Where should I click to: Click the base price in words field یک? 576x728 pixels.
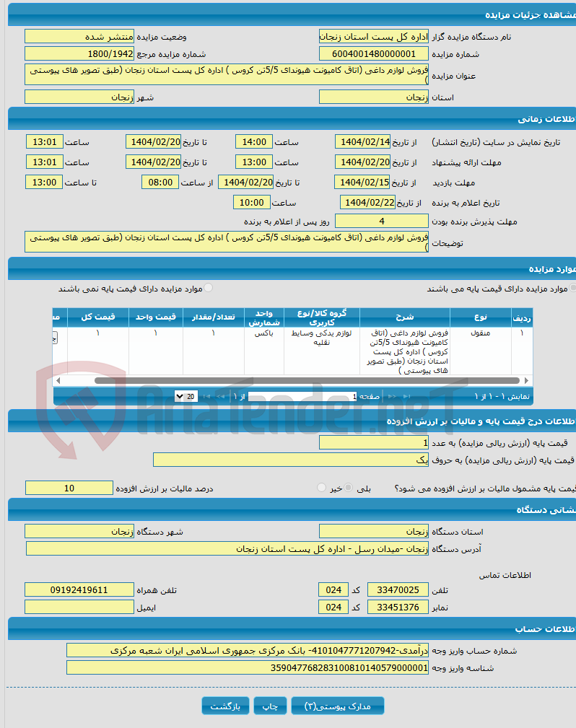(x=291, y=460)
